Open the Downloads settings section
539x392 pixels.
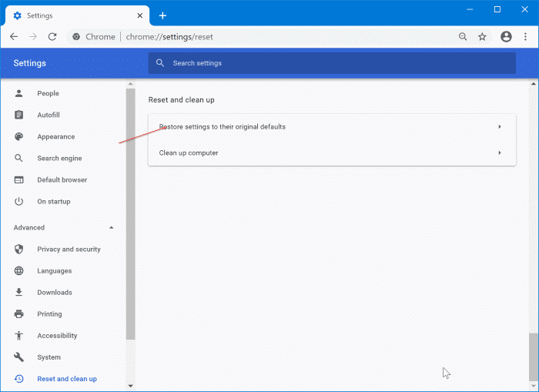(x=54, y=292)
